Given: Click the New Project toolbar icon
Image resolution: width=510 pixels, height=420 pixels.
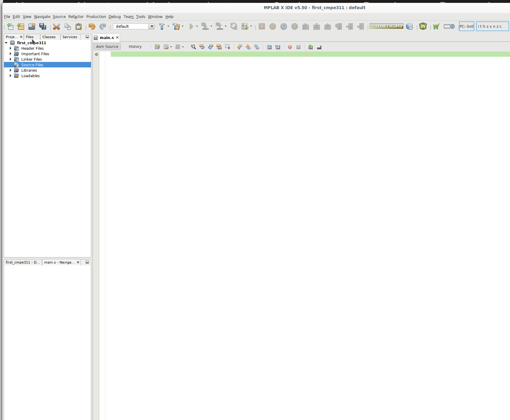Looking at the screenshot, I should coord(21,27).
